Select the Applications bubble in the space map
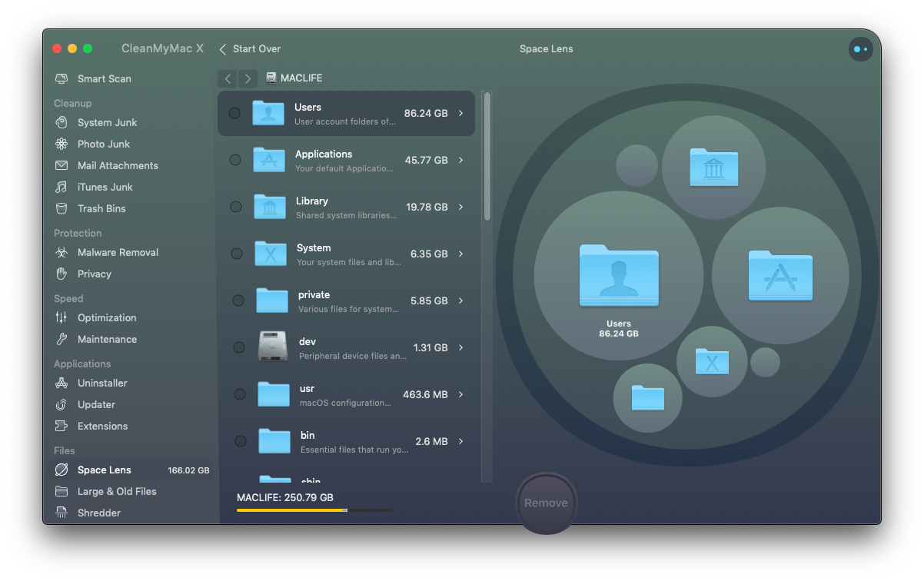Image resolution: width=924 pixels, height=581 pixels. point(780,275)
